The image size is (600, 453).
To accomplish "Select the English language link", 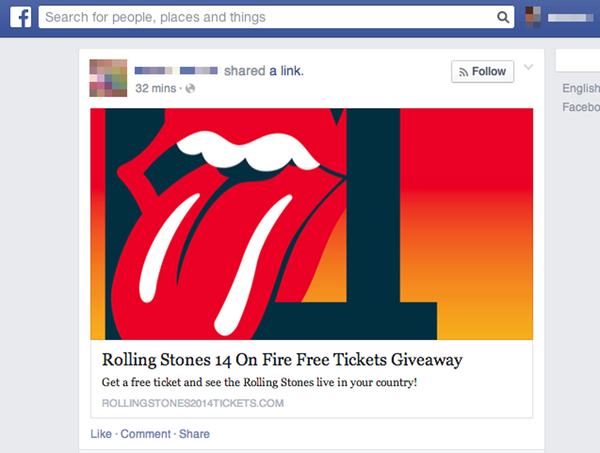I will [581, 88].
